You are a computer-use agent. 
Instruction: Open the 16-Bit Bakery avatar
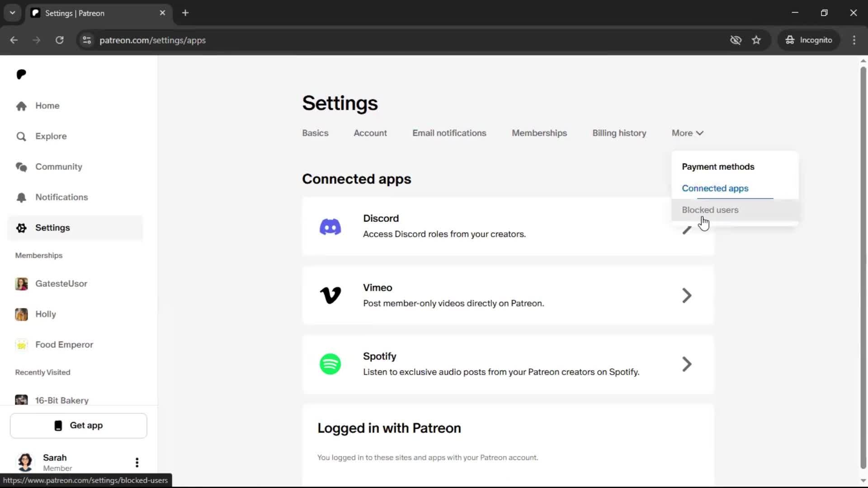click(21, 400)
